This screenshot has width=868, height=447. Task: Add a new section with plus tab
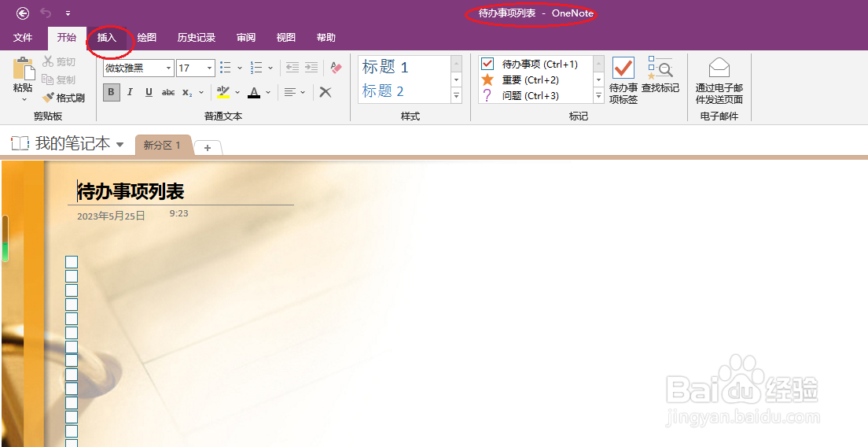208,148
